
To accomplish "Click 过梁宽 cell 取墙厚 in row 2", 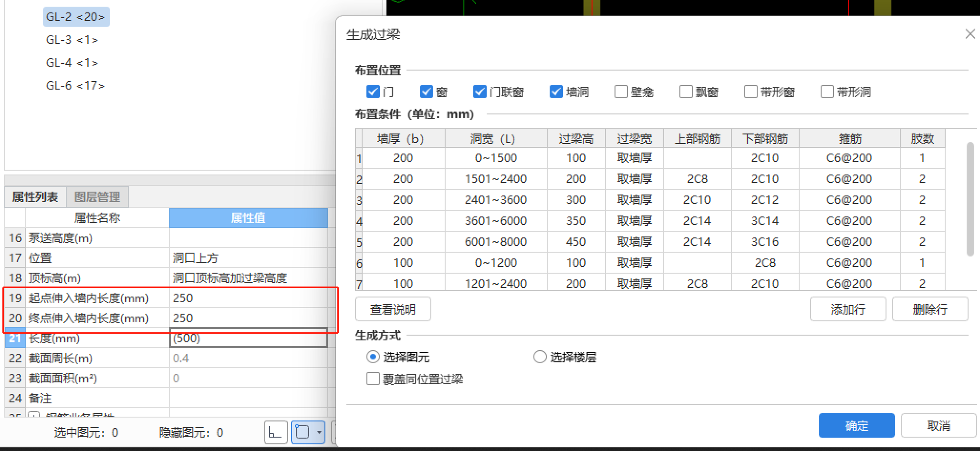I will [x=634, y=179].
